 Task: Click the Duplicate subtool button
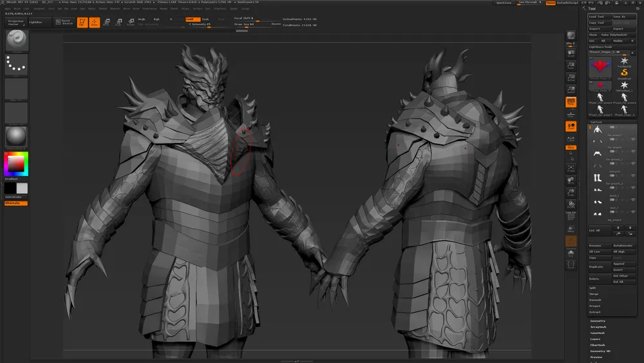(x=598, y=266)
